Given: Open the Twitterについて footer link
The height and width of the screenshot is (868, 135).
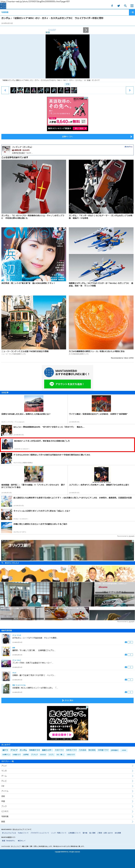Looking at the screenshot, I should click(23, 833).
